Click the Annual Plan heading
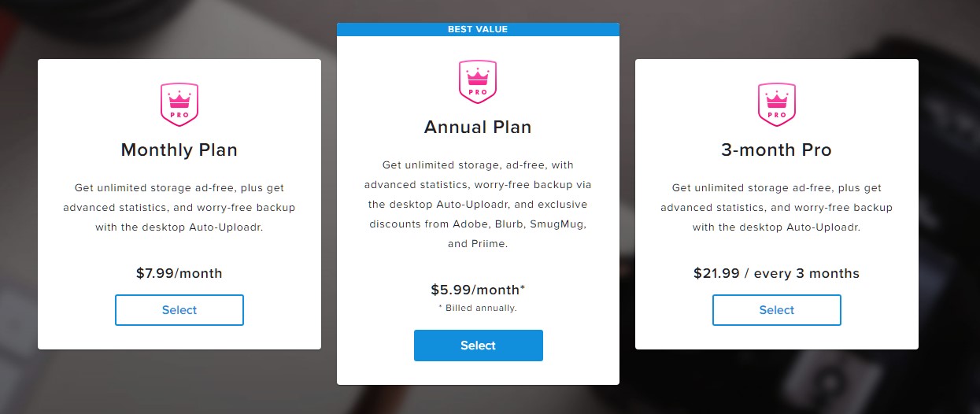The image size is (980, 414). (x=478, y=127)
